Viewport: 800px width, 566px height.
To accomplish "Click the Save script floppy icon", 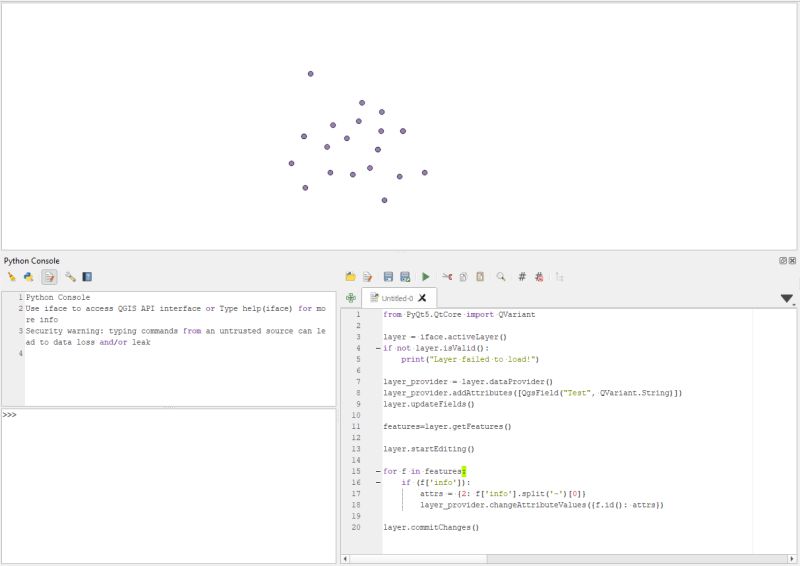I will [388, 277].
